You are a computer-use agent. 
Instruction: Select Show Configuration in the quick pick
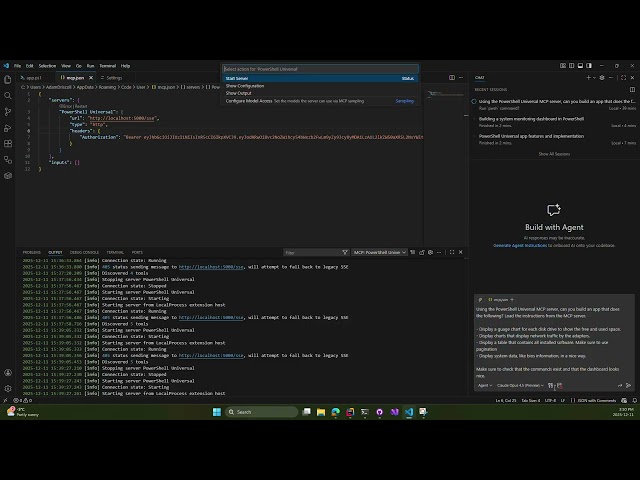pos(320,86)
